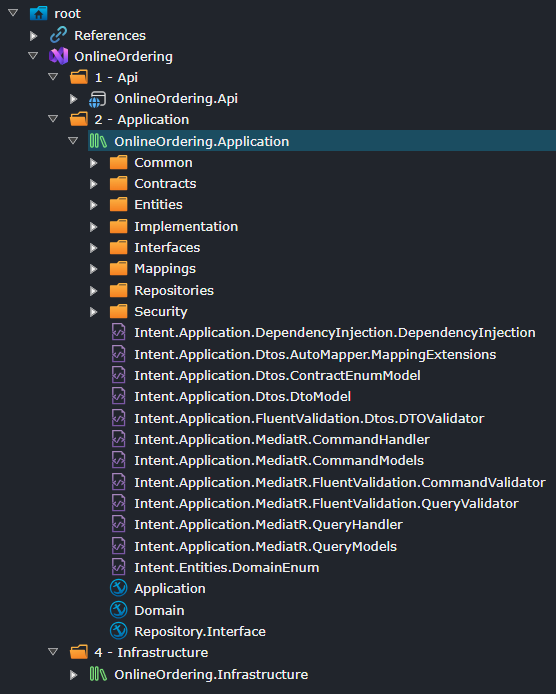Click the QueryHandler template file icon
Screen dimensions: 556x694
click(x=118, y=524)
